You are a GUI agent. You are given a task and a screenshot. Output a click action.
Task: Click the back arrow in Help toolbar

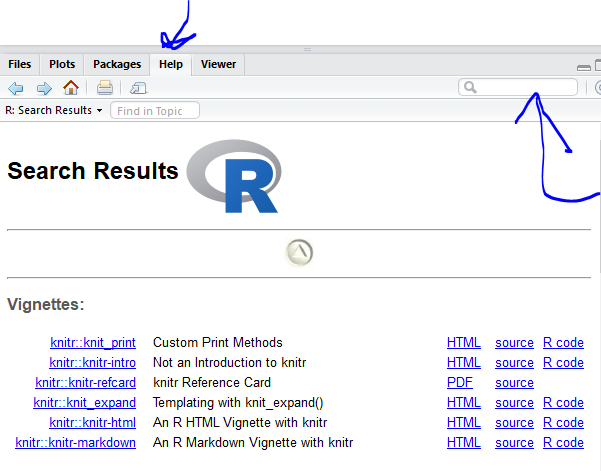tap(16, 88)
